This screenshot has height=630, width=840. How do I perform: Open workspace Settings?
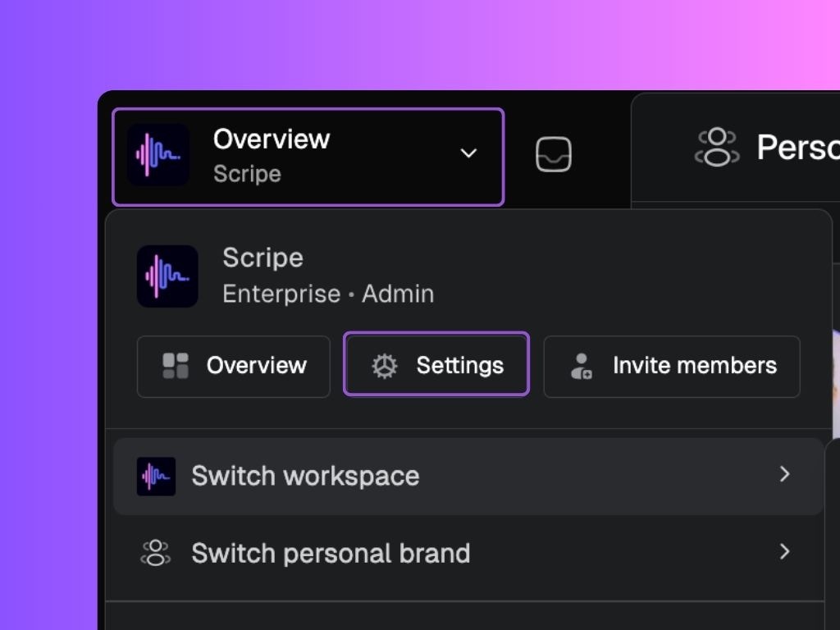click(436, 364)
